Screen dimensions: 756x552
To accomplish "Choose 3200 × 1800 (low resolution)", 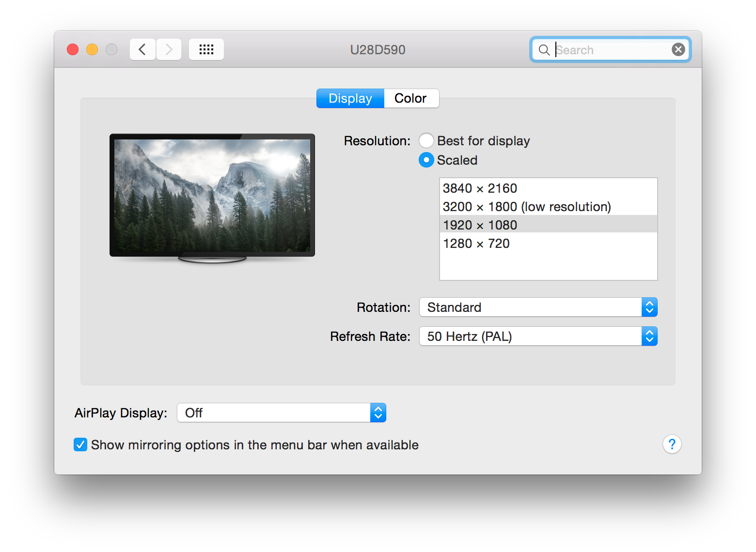I will (x=549, y=206).
